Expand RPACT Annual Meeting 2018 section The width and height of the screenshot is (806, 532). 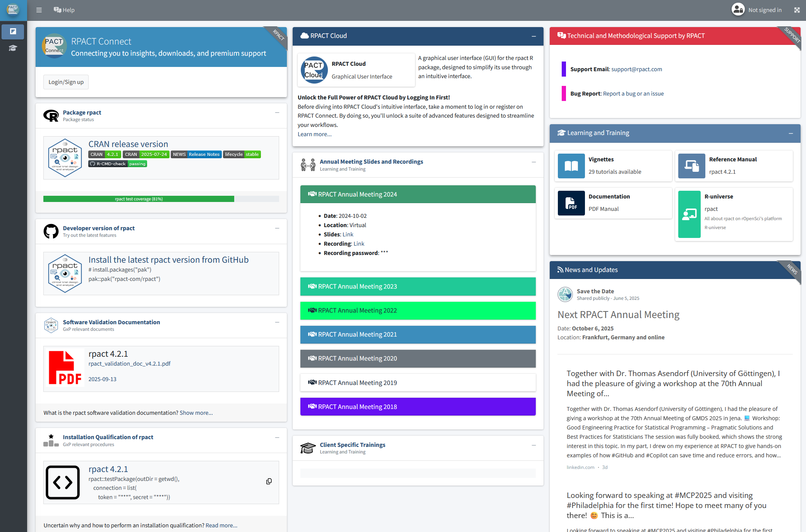click(x=418, y=407)
